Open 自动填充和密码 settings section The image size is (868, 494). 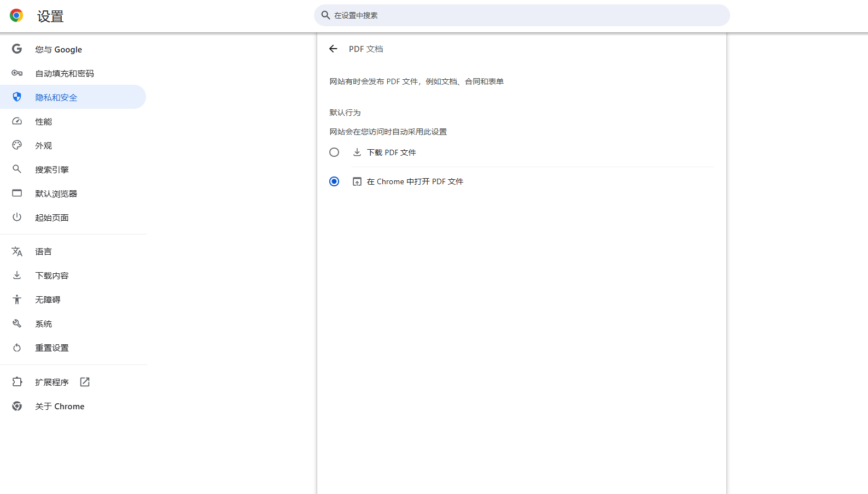click(73, 73)
